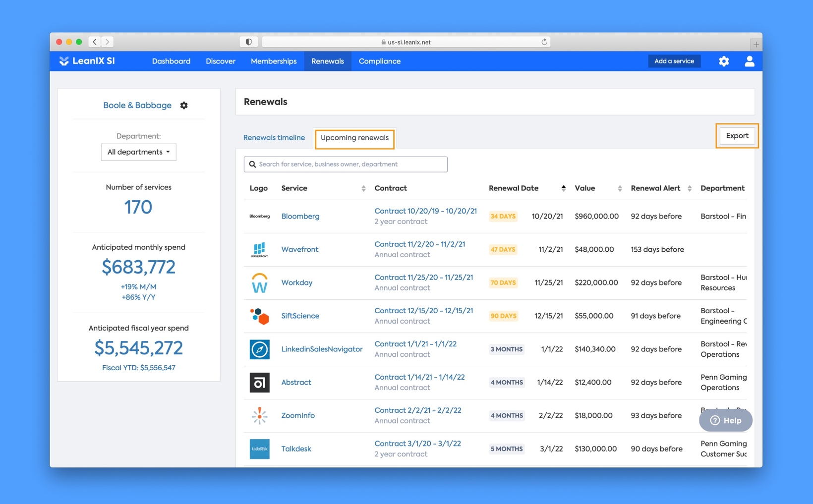Click the 153 days before alert cell
The image size is (813, 504).
click(657, 249)
